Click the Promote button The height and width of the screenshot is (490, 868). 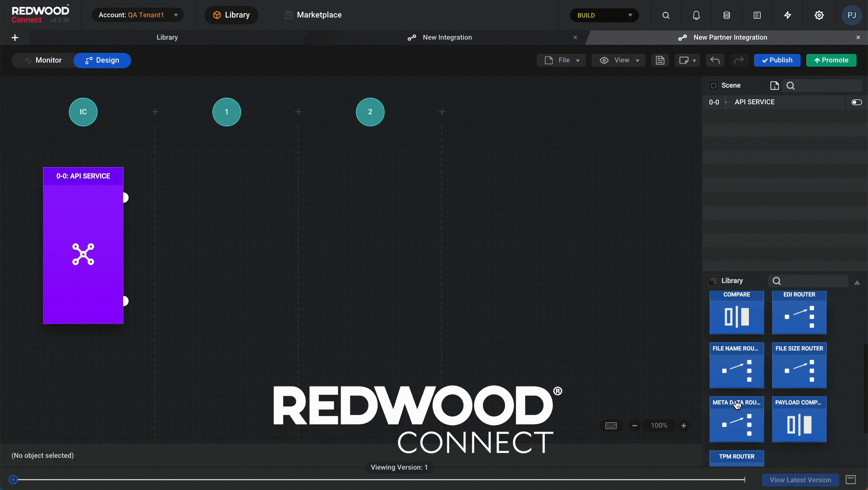tap(831, 60)
